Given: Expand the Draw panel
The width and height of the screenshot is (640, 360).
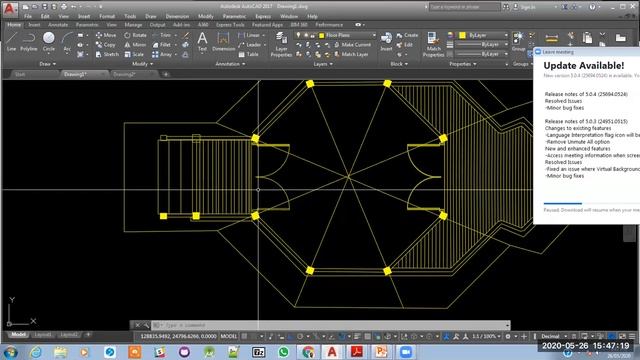Looking at the screenshot, I should pos(47,64).
